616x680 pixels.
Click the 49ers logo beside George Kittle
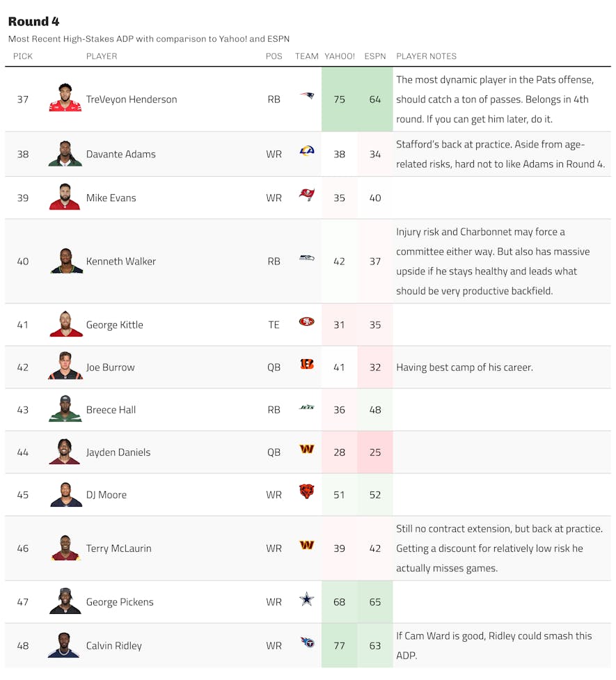pyautogui.click(x=307, y=322)
